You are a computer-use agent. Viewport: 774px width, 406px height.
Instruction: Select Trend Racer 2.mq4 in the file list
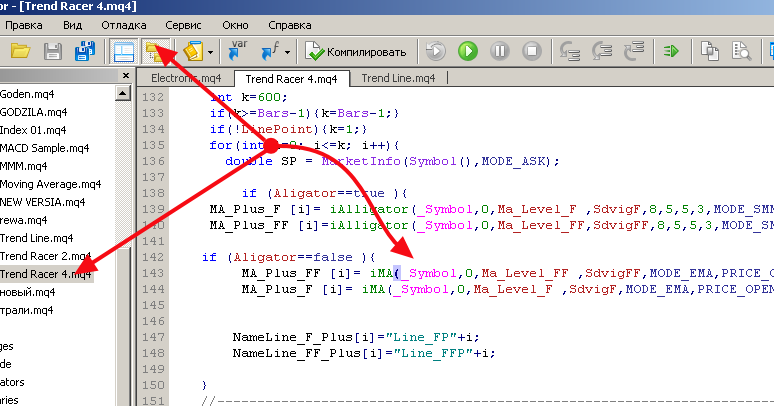pos(45,256)
